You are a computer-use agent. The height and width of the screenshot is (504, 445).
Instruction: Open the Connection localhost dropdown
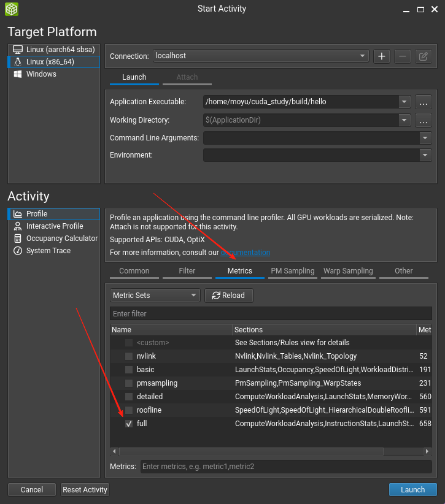tap(261, 56)
